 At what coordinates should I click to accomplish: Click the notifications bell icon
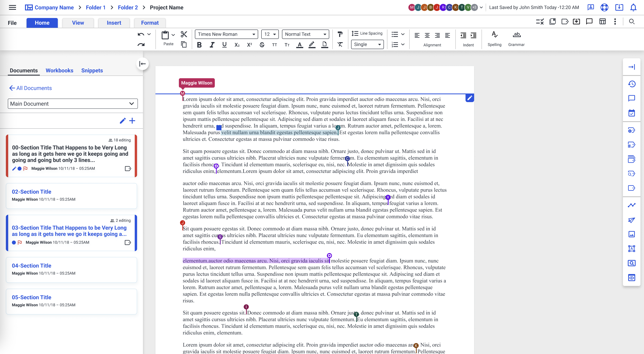tap(633, 7)
